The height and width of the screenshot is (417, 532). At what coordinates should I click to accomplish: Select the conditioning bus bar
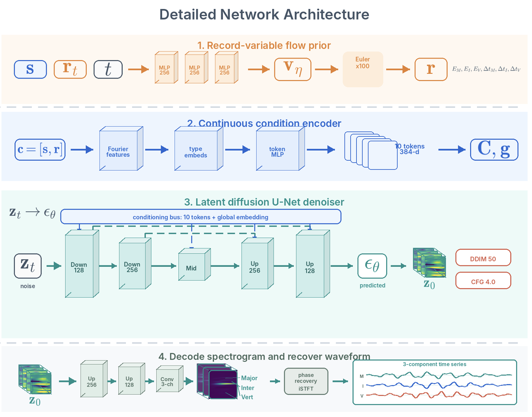[x=201, y=216]
